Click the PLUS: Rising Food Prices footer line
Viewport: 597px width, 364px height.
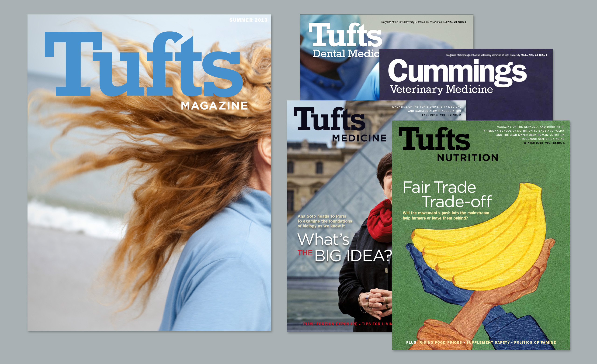[x=481, y=343]
